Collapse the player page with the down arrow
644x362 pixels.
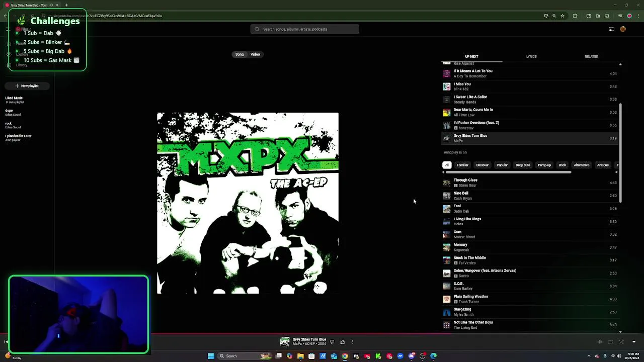coord(634,342)
